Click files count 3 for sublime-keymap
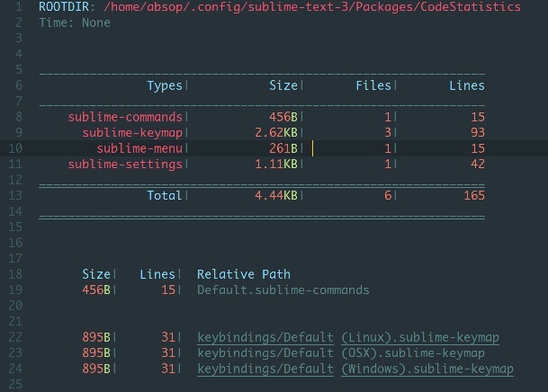The image size is (548, 392). (388, 133)
